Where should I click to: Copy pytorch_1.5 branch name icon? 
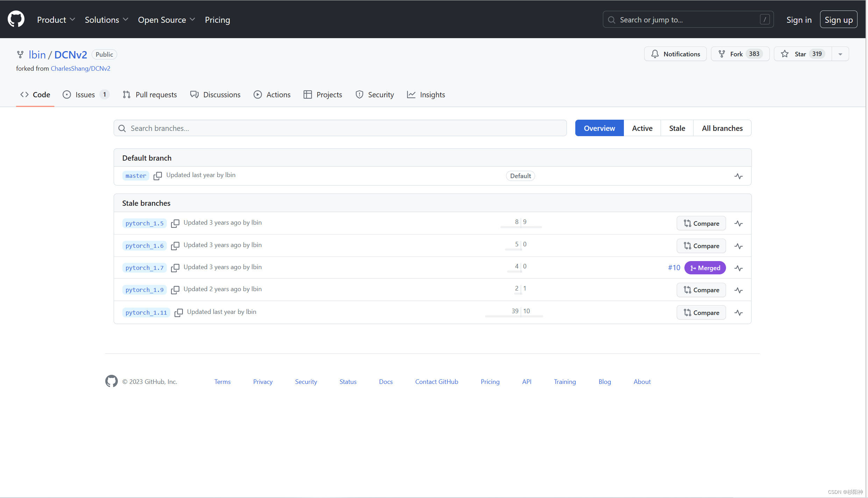point(175,223)
